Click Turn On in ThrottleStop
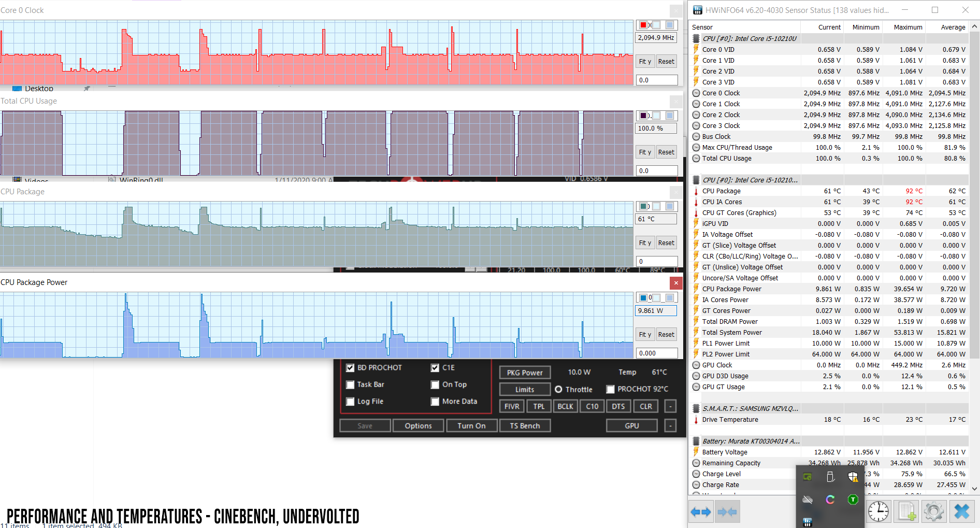 (x=471, y=425)
